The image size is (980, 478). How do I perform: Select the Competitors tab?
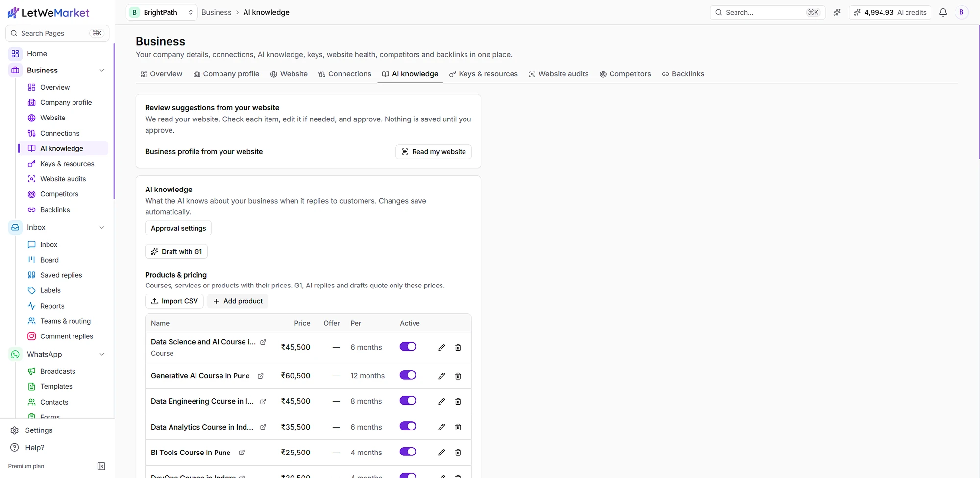[x=625, y=74]
